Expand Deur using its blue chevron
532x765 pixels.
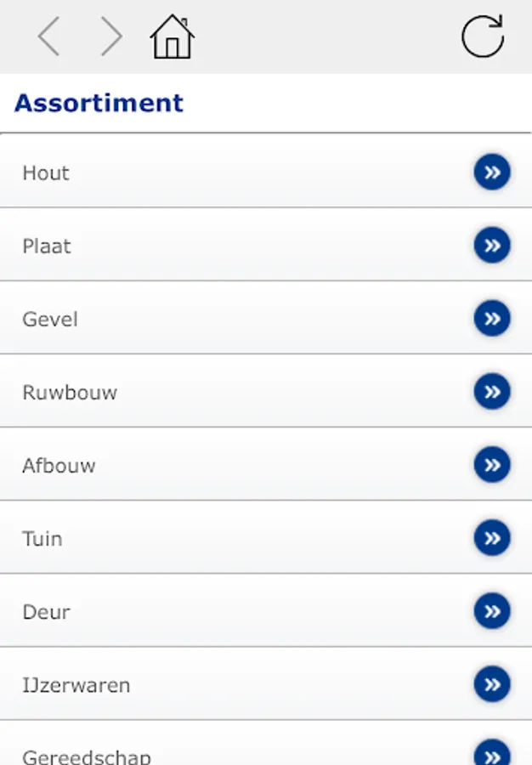pos(491,611)
